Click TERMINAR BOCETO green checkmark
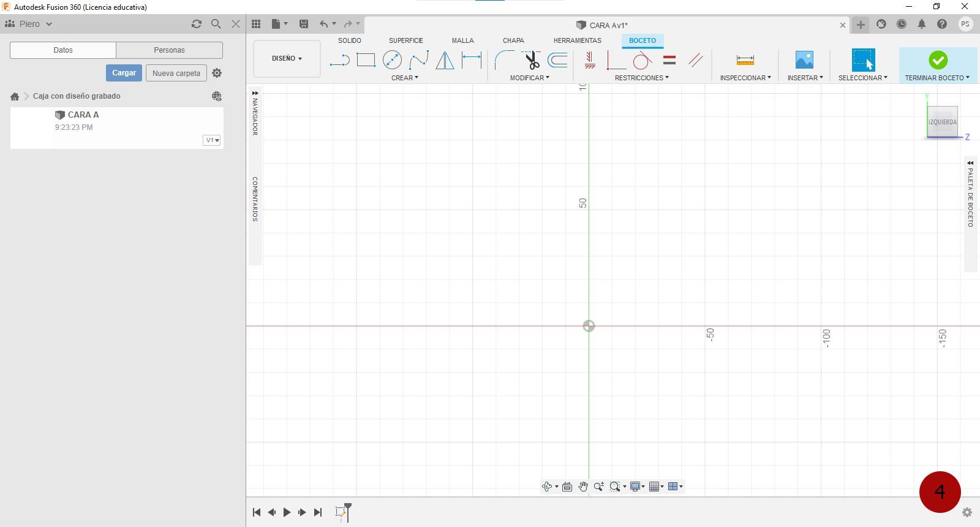Screen dimensions: 980x527 (x=938, y=60)
